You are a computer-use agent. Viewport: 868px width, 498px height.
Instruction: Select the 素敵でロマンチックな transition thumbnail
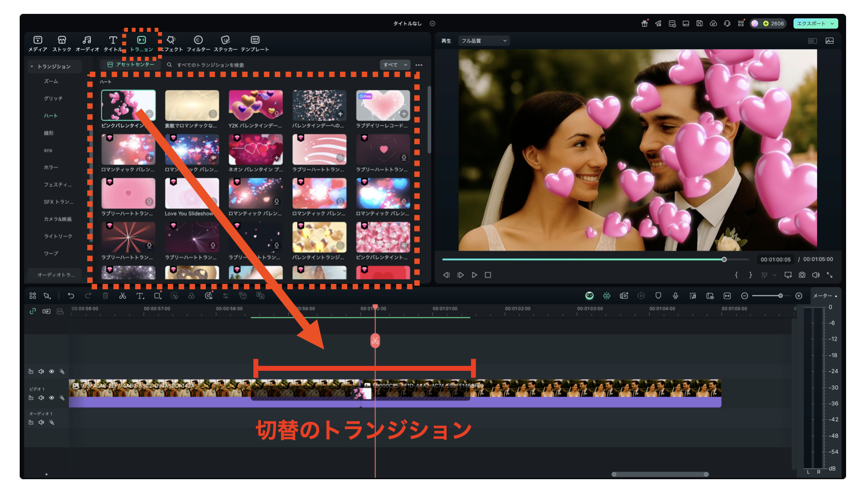[x=192, y=105]
